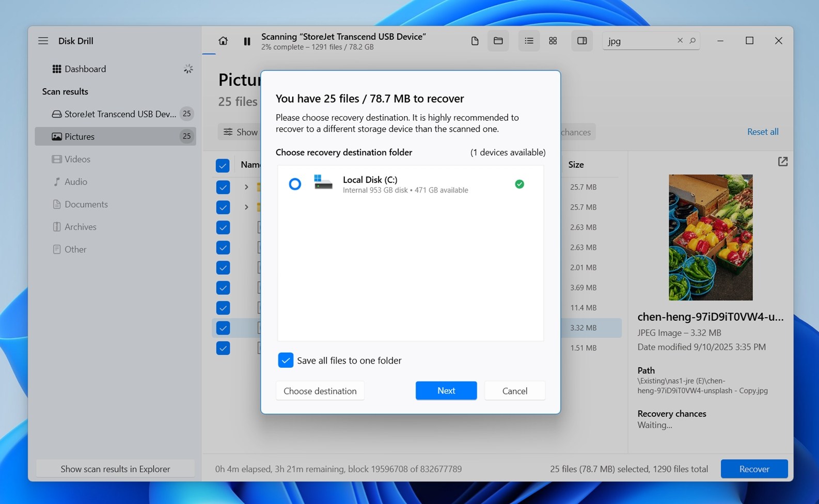The height and width of the screenshot is (504, 819).
Task: Click the Local Disk (C:) drive icon
Action: (323, 182)
